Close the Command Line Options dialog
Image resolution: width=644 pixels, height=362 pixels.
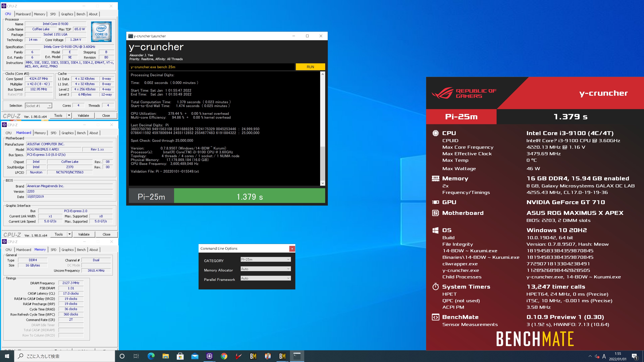[x=292, y=249]
